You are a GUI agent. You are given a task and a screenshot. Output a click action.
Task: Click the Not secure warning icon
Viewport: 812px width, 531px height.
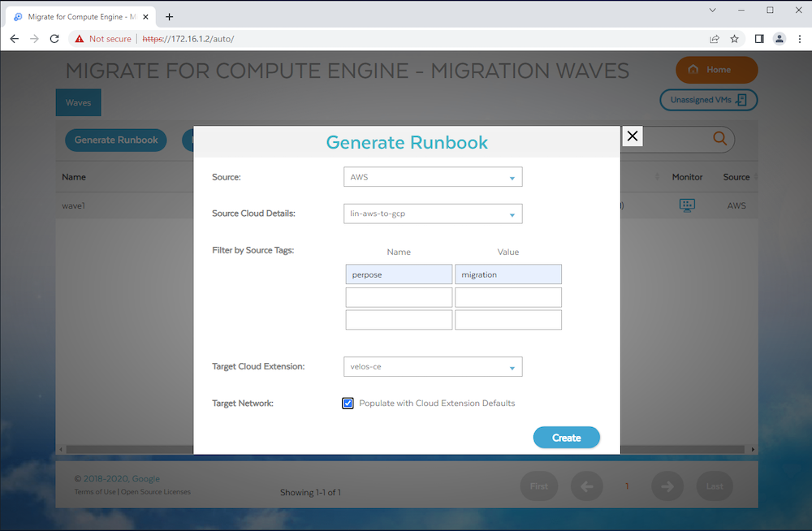(x=80, y=39)
